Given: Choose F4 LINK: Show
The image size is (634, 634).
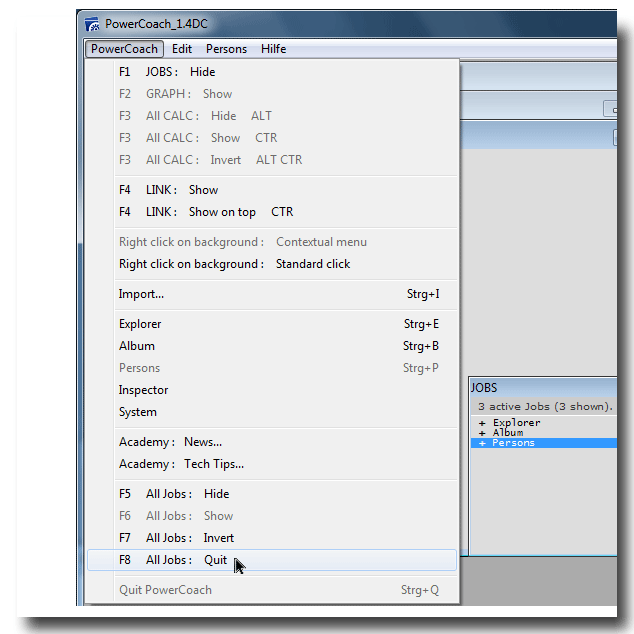Looking at the screenshot, I should (x=272, y=190).
